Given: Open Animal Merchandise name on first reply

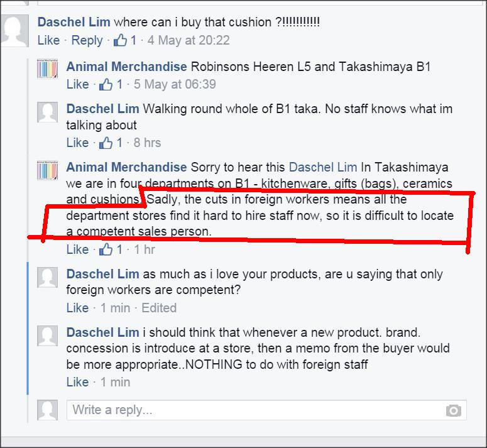Looking at the screenshot, I should [127, 67].
